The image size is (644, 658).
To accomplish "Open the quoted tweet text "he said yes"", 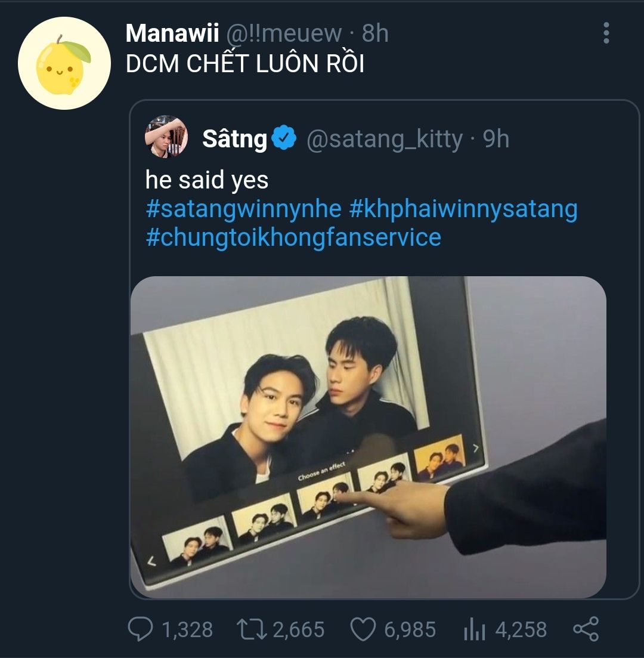I will [x=206, y=180].
